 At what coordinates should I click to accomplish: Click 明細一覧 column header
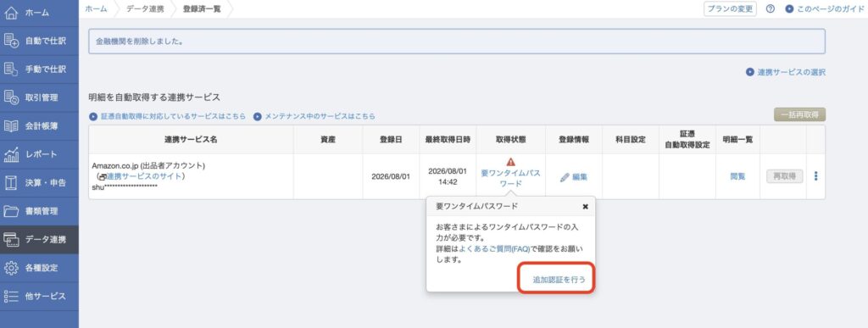point(738,139)
